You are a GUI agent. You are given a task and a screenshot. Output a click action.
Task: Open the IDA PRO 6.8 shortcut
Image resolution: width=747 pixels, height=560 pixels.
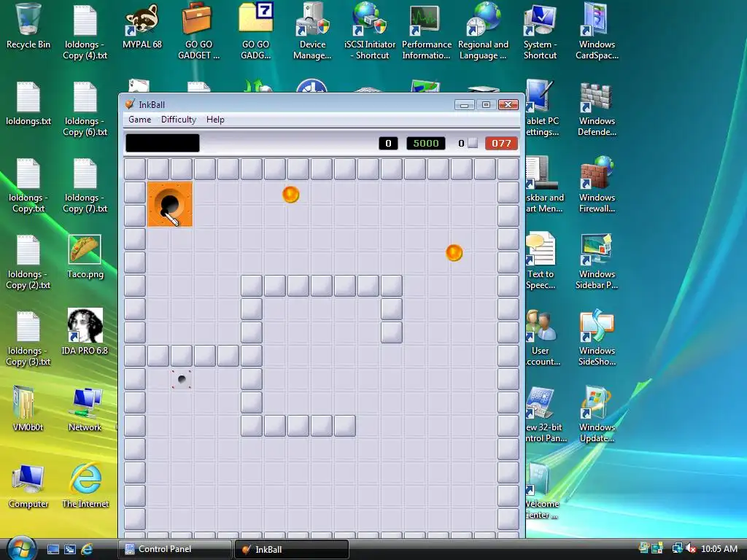(x=85, y=332)
